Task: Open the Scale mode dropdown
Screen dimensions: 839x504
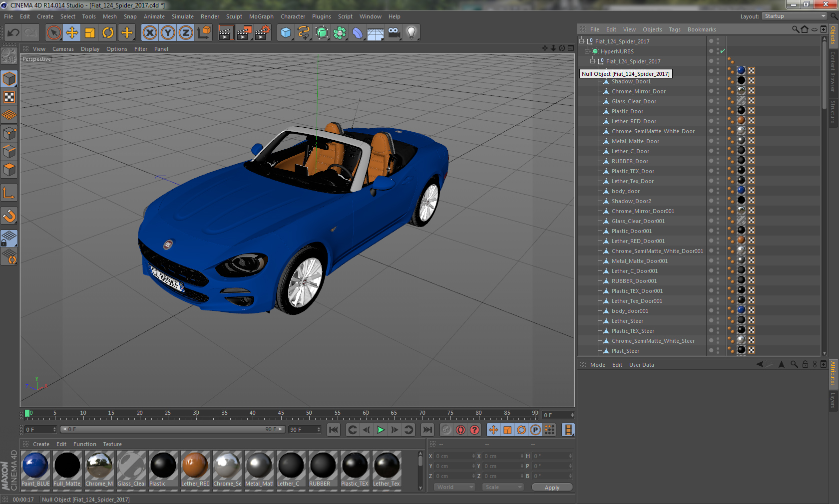Action: coord(503,487)
